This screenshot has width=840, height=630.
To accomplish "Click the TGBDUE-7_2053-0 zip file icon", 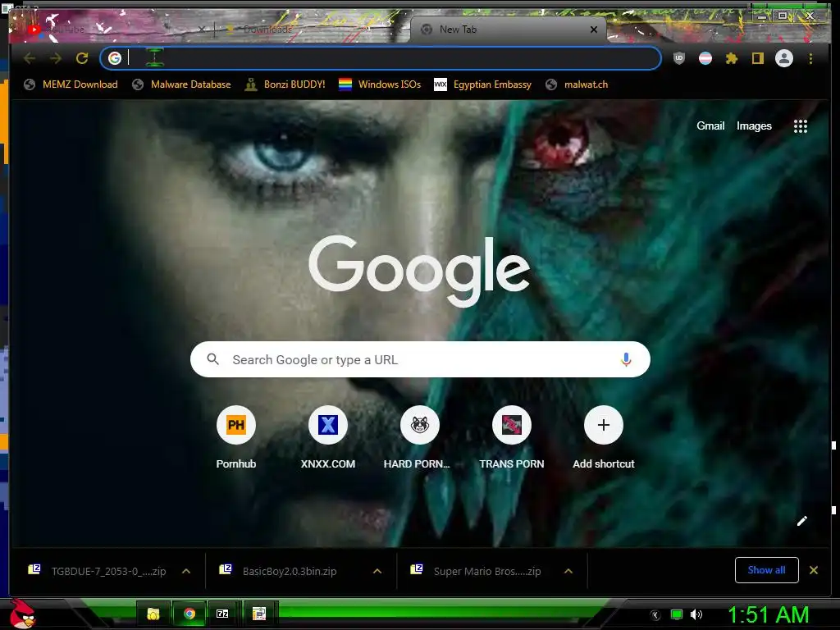I will (x=34, y=569).
